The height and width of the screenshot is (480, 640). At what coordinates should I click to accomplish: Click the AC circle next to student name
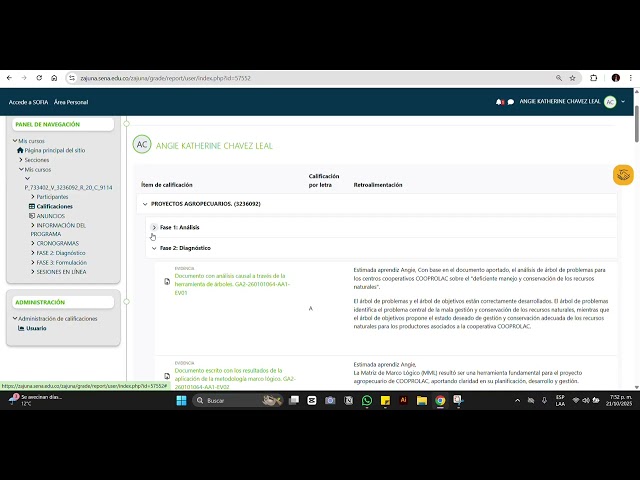(x=142, y=144)
